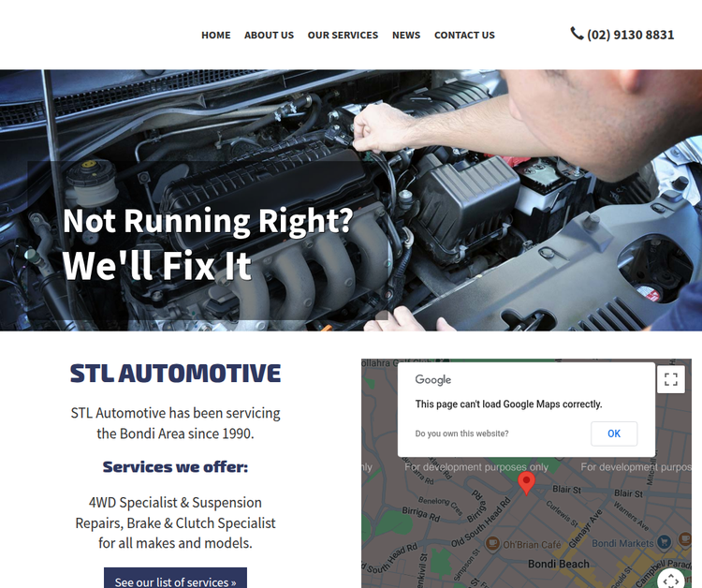Dismiss the Google Maps error with OK
Viewport: 702px width, 588px height.
[x=614, y=434]
